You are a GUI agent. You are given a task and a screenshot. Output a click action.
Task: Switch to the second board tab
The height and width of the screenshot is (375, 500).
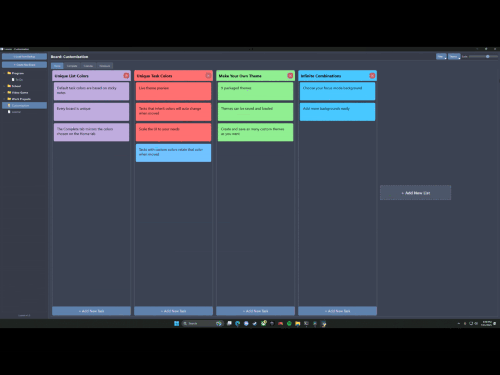click(x=72, y=66)
